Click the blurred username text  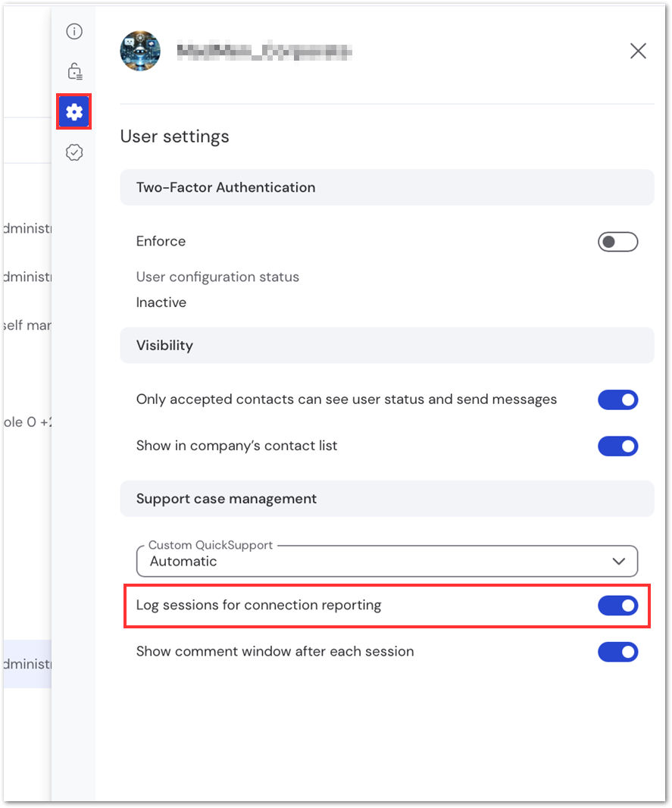pos(264,52)
